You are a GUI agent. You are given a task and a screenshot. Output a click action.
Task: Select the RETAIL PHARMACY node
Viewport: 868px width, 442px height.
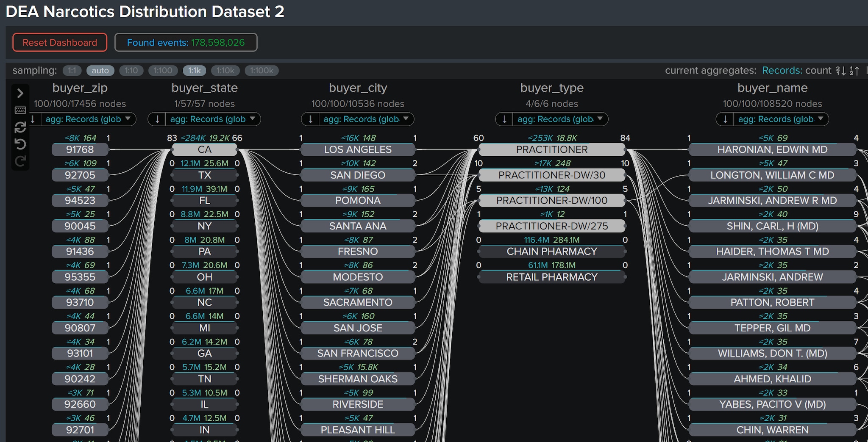pyautogui.click(x=552, y=277)
